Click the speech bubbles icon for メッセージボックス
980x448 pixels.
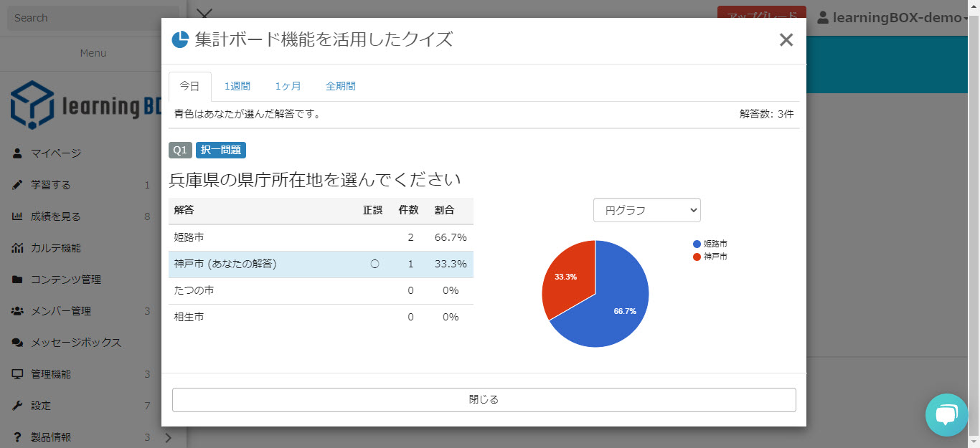pyautogui.click(x=17, y=343)
